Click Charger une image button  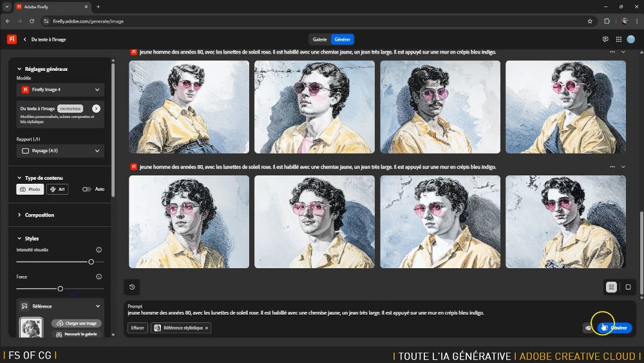tap(77, 324)
